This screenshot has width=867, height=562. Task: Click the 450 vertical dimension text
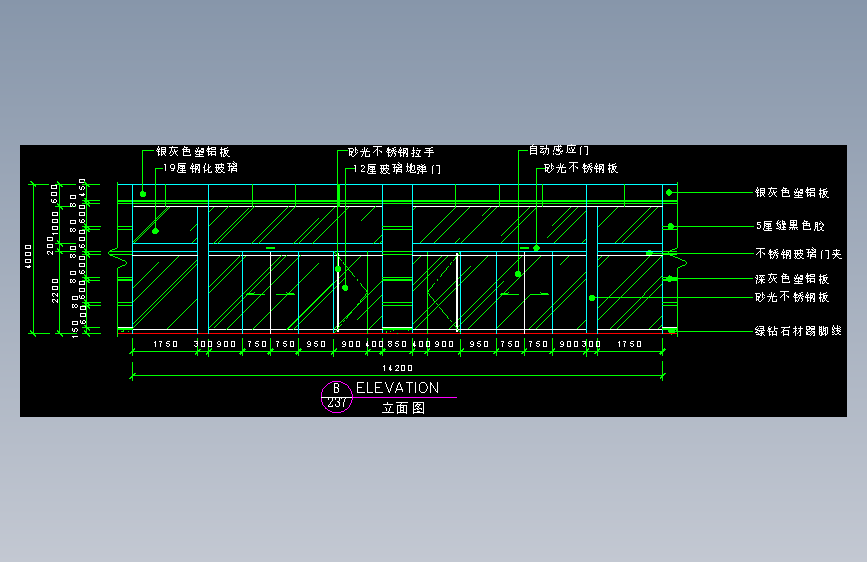(x=82, y=188)
